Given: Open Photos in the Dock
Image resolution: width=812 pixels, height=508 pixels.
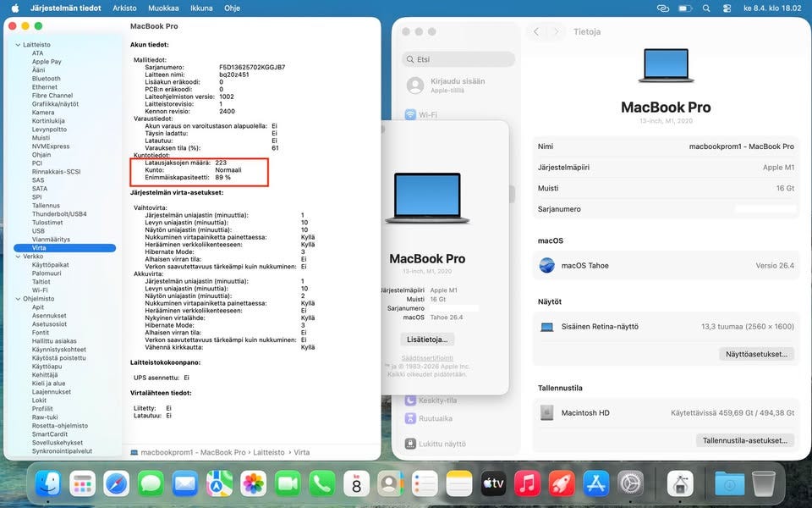Looking at the screenshot, I should 254,484.
